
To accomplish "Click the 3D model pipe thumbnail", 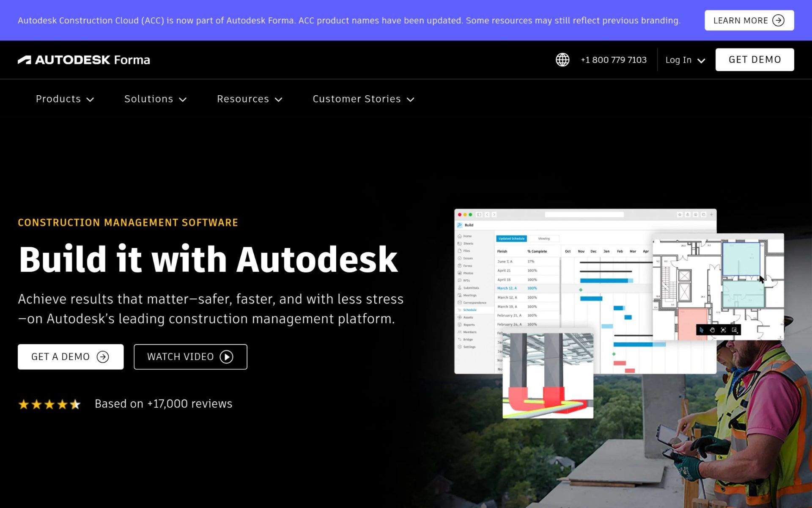I will pyautogui.click(x=548, y=375).
